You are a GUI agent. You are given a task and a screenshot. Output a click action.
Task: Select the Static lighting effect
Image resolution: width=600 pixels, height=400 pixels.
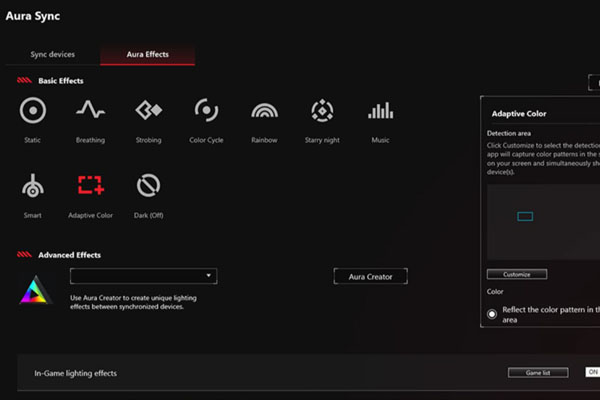click(34, 111)
